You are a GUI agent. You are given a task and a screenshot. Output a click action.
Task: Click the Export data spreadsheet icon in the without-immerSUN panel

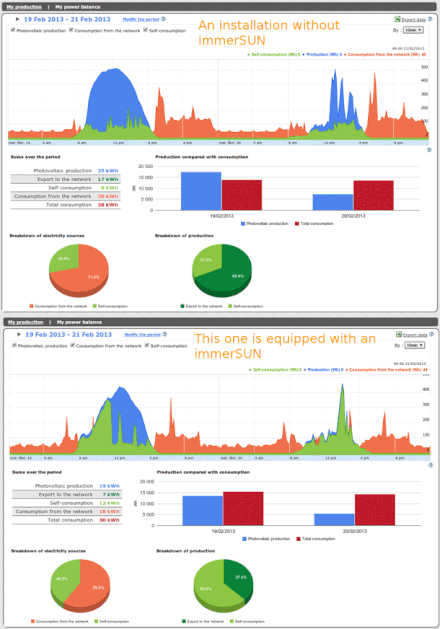pos(397,19)
